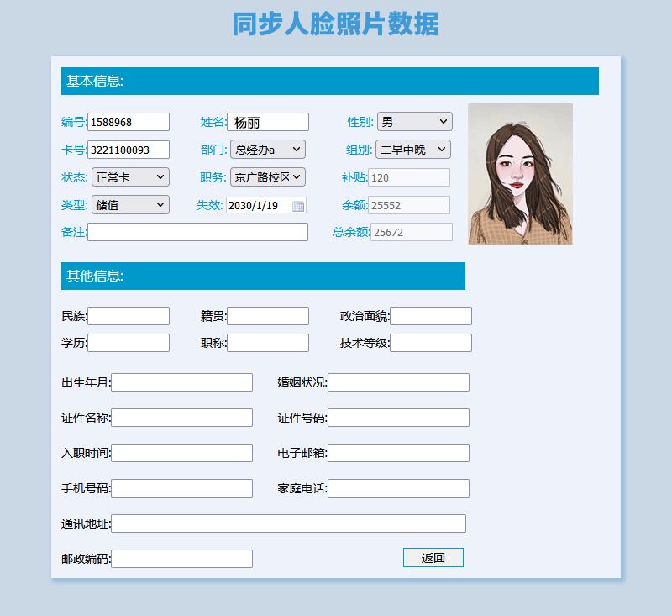Open the 部门 dropdown showing 总经办a
This screenshot has height=616, width=672.
267,150
